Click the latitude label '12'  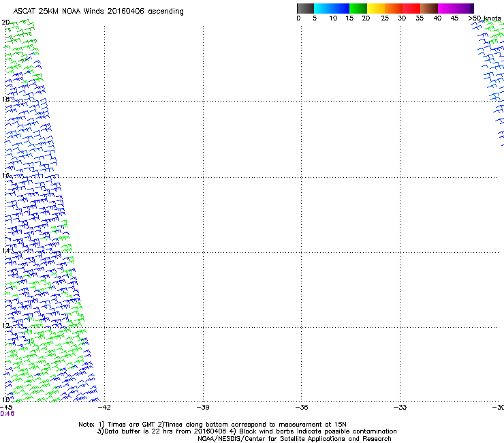coord(5,326)
